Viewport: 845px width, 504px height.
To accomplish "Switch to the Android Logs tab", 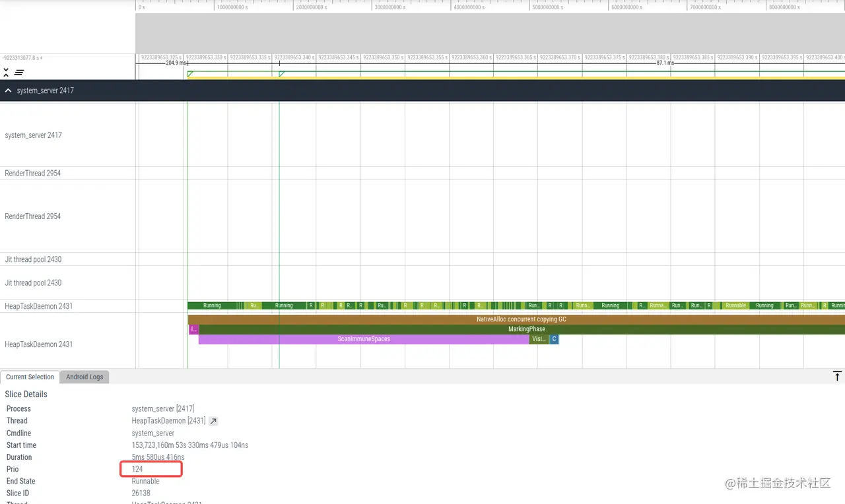I will tap(84, 377).
